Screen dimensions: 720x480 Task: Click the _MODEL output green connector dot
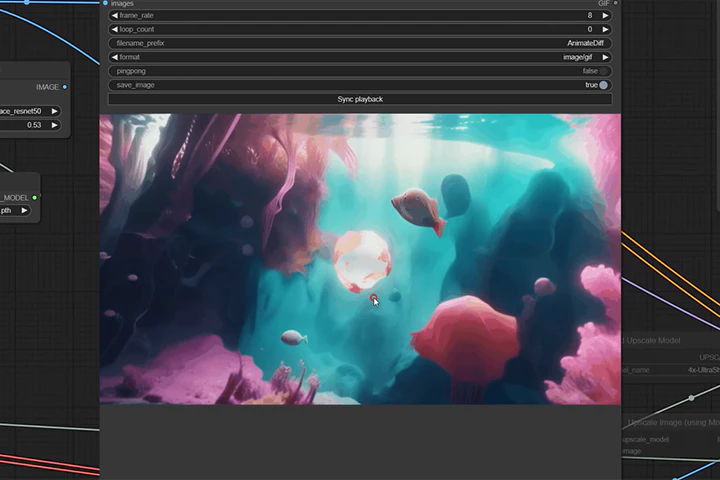tap(34, 198)
